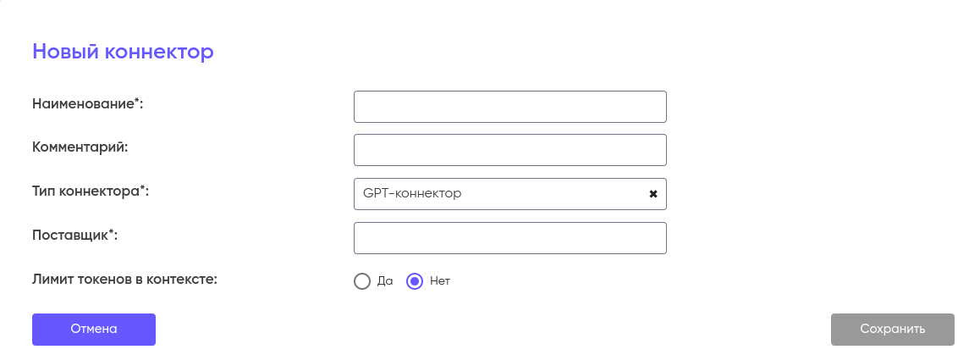Click into the Наименование input field
The height and width of the screenshot is (355, 980).
coord(509,107)
